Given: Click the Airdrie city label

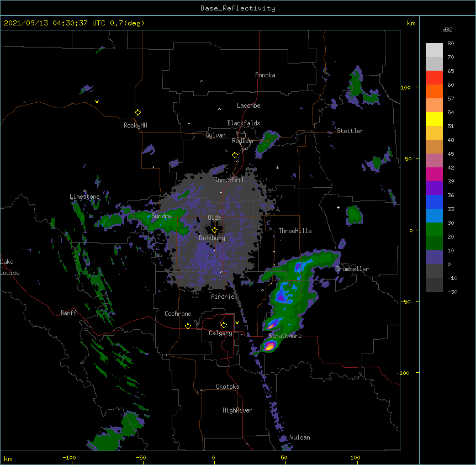Looking at the screenshot, I should (223, 297).
